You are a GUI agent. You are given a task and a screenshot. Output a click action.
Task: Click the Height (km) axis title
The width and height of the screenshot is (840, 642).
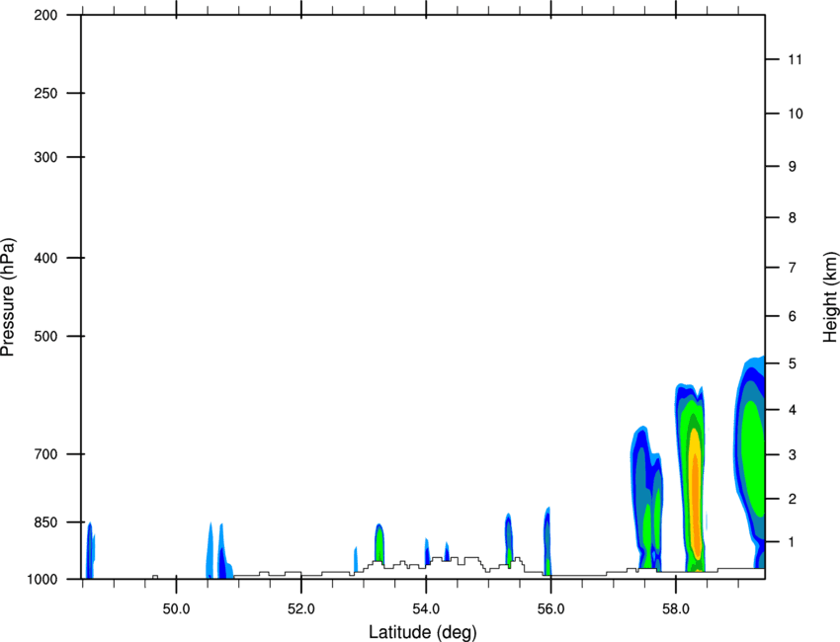pyautogui.click(x=830, y=296)
